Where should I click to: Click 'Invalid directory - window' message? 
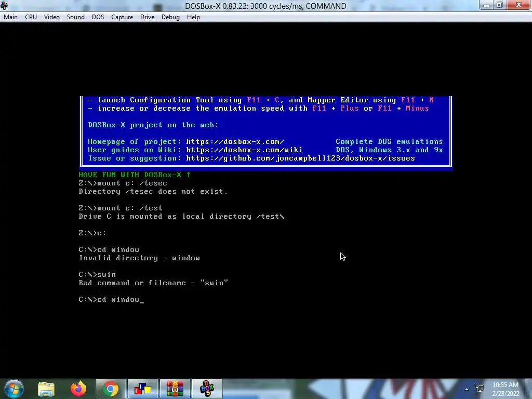pyautogui.click(x=139, y=258)
